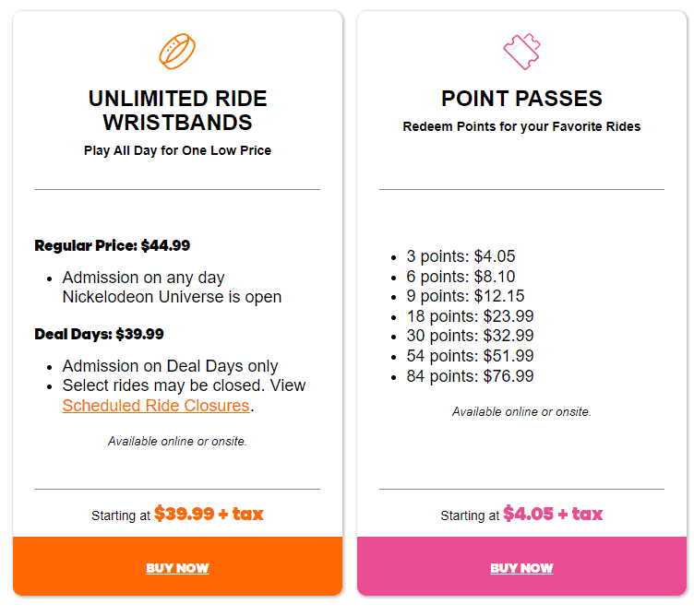Click the pink ticket icon
694x616 pixels.
pos(521,51)
